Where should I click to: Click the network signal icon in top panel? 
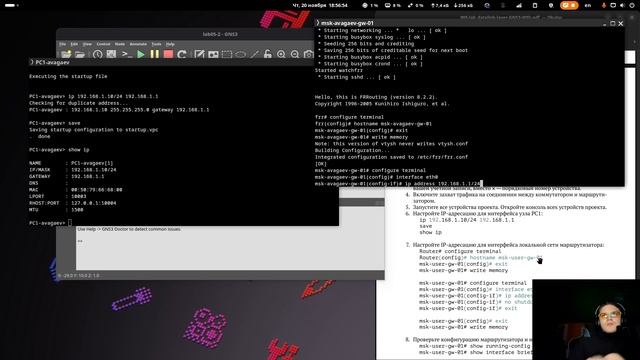(x=519, y=5)
